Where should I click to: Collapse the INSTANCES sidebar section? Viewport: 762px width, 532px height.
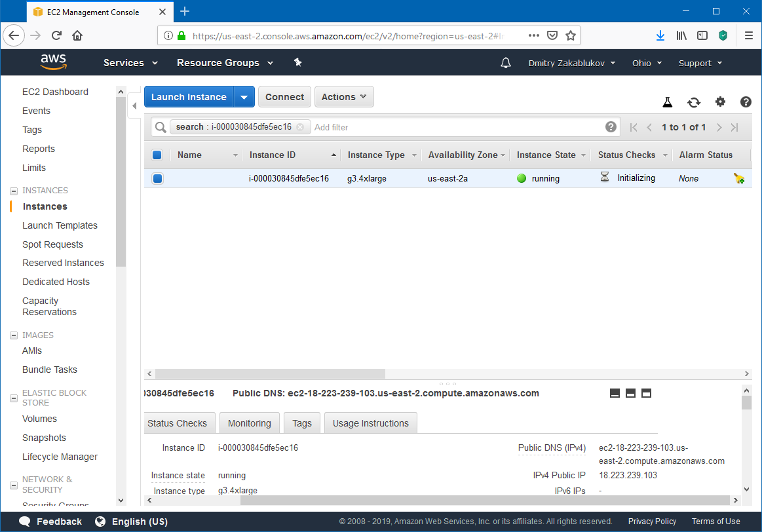(x=14, y=191)
